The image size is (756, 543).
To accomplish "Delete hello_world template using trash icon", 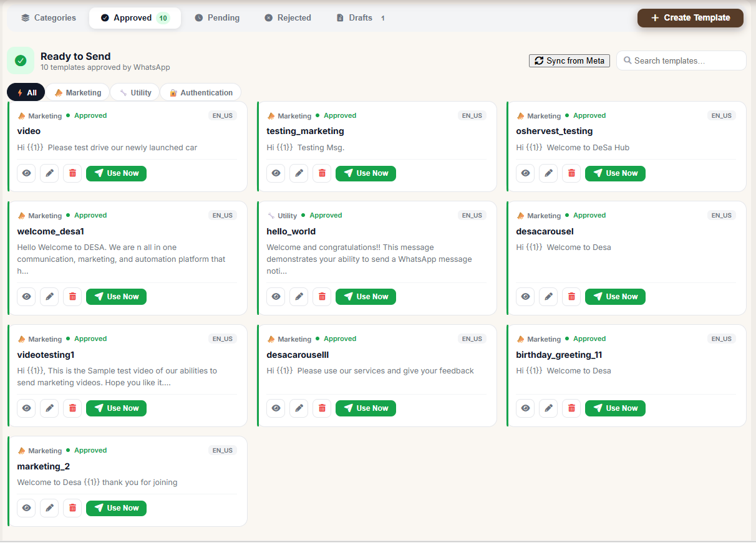I will click(322, 297).
